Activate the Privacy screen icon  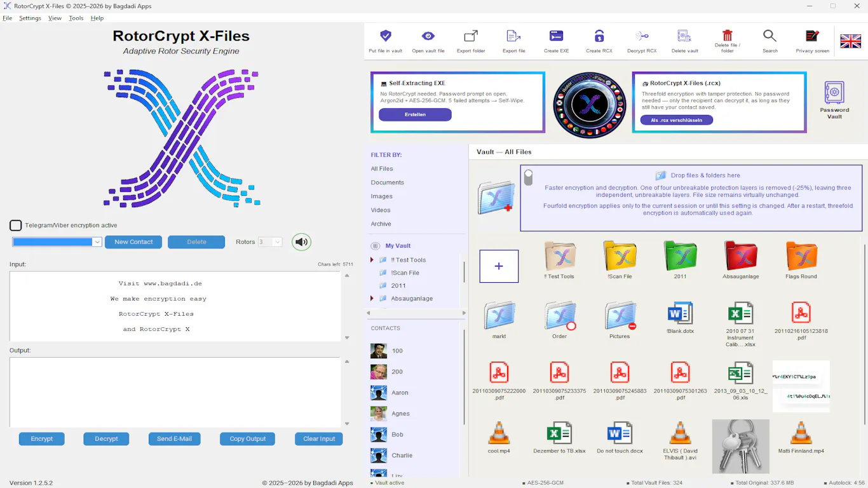tap(813, 36)
